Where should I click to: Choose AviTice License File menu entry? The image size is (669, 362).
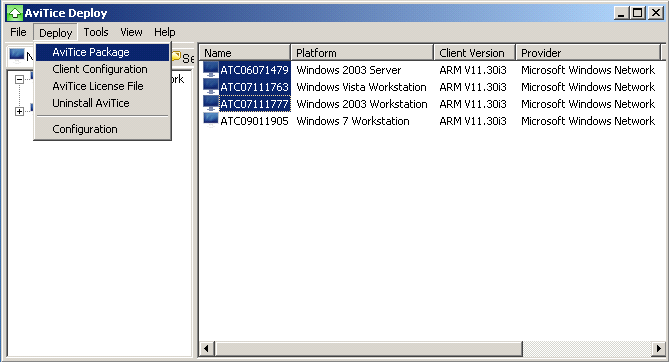[x=102, y=86]
